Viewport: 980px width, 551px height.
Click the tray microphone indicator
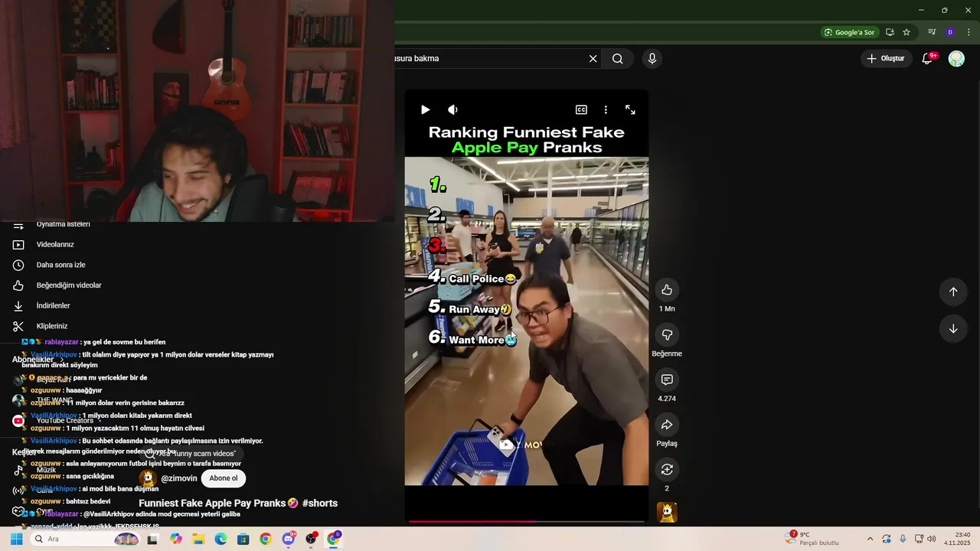coord(903,539)
